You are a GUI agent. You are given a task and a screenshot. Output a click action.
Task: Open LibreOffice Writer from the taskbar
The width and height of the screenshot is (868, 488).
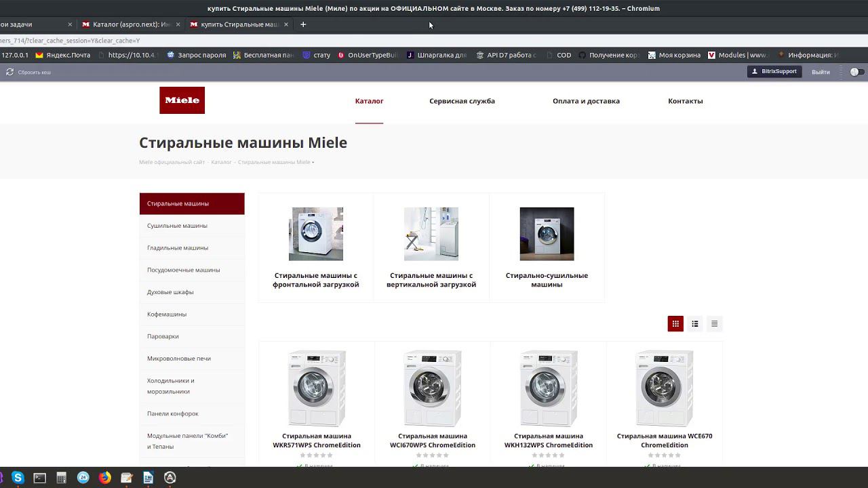pyautogui.click(x=149, y=478)
